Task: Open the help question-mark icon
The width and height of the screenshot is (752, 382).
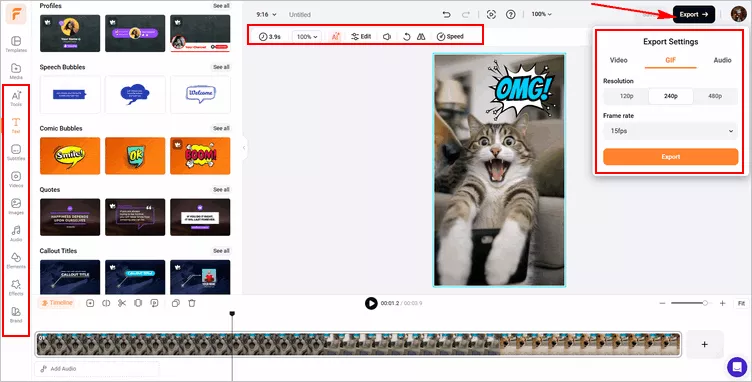Action: [x=510, y=14]
